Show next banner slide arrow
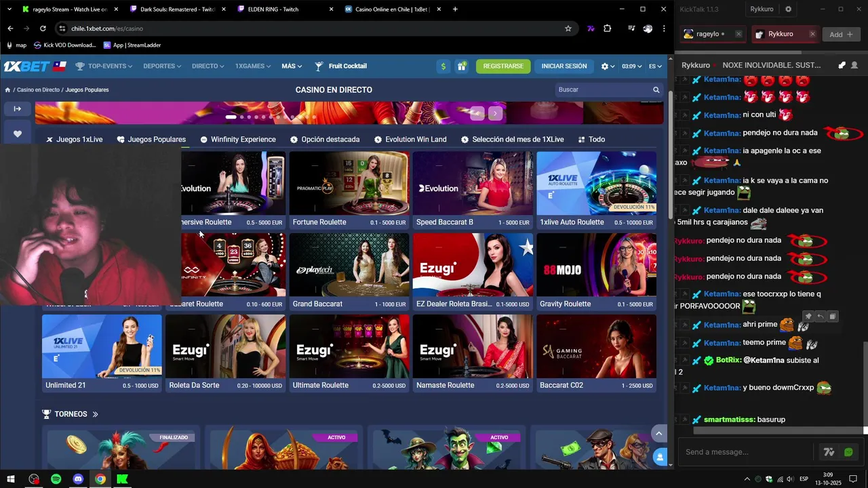 tap(495, 113)
